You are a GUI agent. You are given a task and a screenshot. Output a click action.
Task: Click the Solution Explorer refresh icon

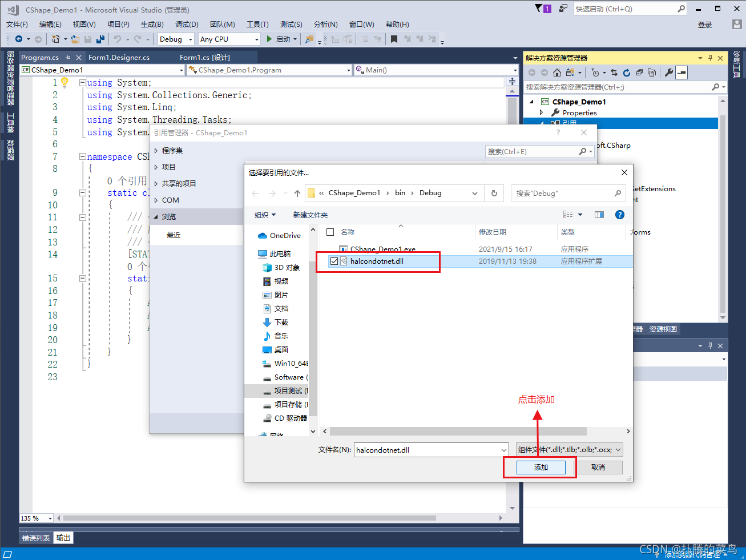tap(626, 72)
